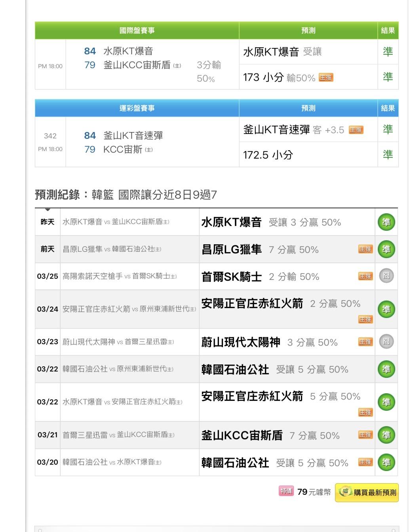Click 主推 badge in 昌原LG獵隼 row
Screen dimensions: 413x532
click(x=365, y=249)
